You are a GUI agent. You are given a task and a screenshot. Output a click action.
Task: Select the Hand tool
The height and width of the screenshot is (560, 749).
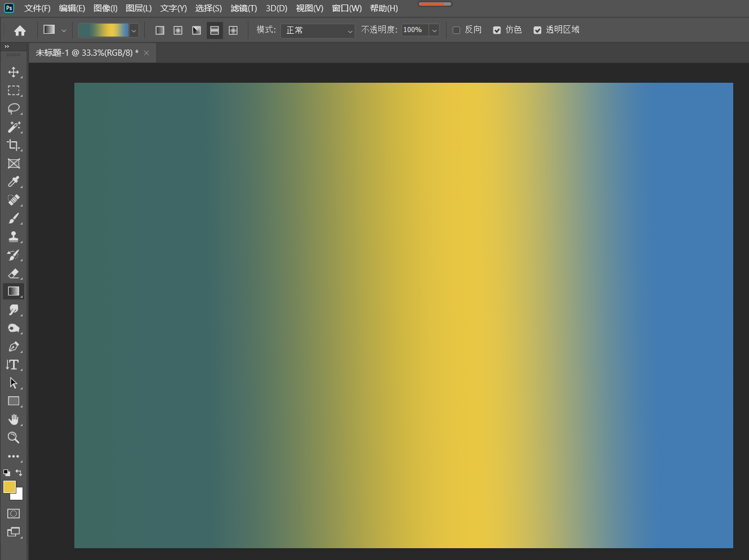(x=14, y=419)
